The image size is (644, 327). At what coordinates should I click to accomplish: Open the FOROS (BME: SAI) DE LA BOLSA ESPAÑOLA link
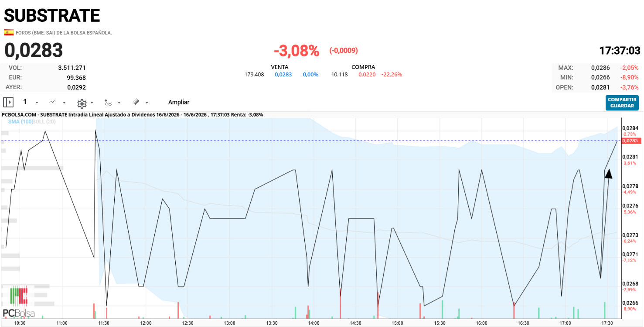tap(64, 33)
